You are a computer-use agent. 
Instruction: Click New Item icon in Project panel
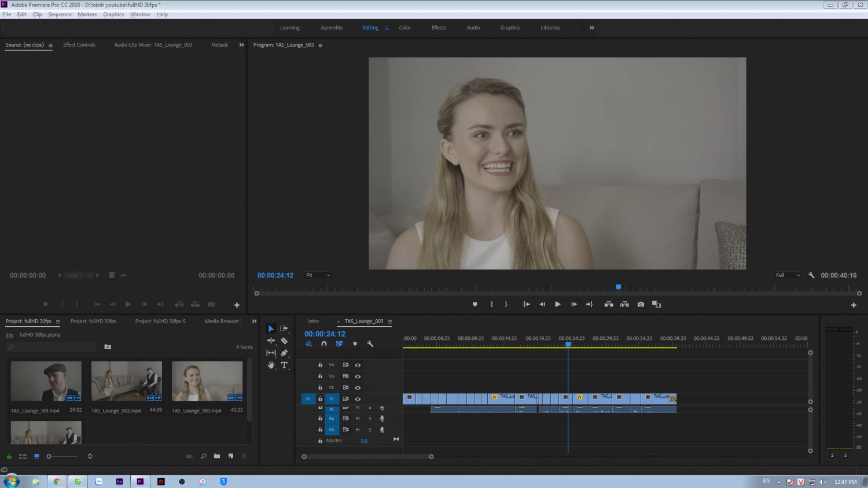point(231,456)
